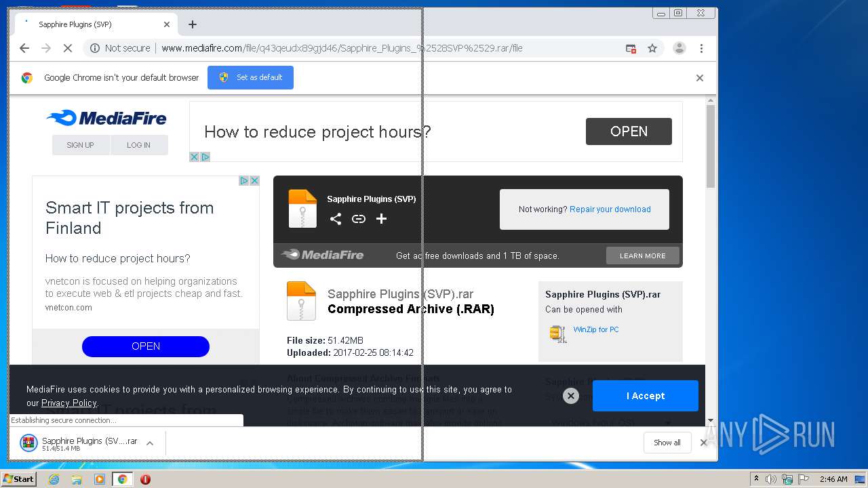Image resolution: width=868 pixels, height=488 pixels.
Task: Click Show all downloads
Action: point(667,443)
